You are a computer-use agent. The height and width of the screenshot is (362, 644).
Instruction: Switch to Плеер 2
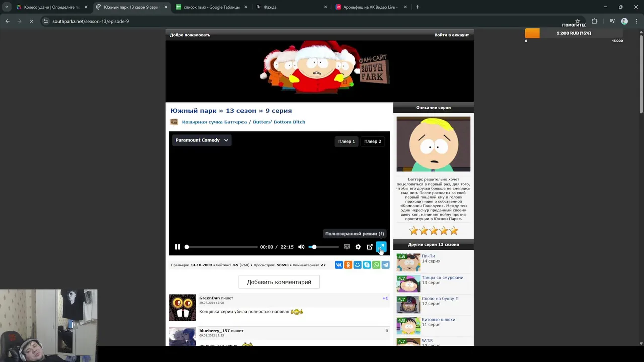pos(373,141)
